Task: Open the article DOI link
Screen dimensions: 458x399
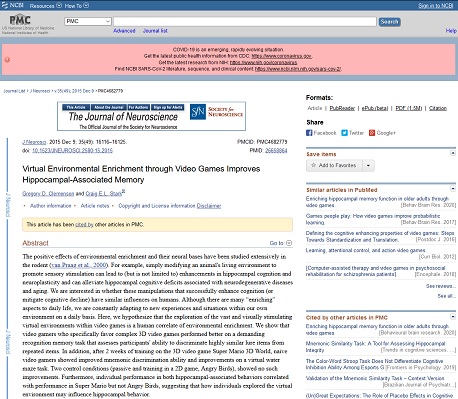Action: coord(72,151)
